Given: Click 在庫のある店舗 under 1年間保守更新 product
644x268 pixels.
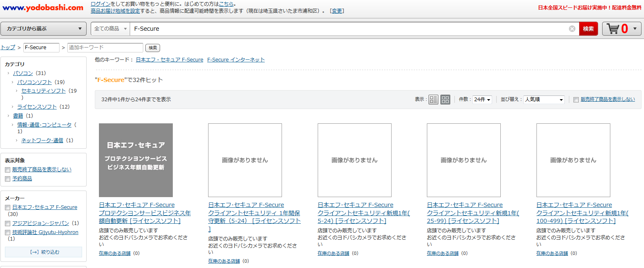Looking at the screenshot, I should click(224, 261).
